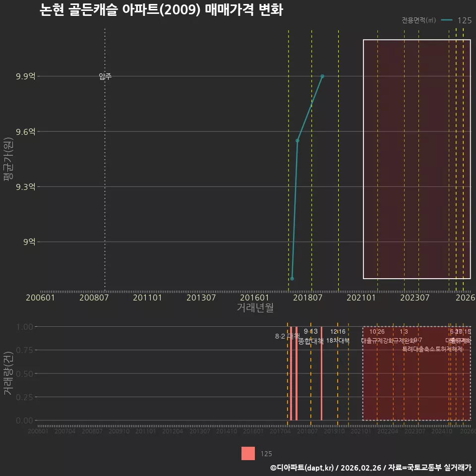Click the 125 text beside the red swatch
The width and height of the screenshot is (476, 476).
click(266, 454)
